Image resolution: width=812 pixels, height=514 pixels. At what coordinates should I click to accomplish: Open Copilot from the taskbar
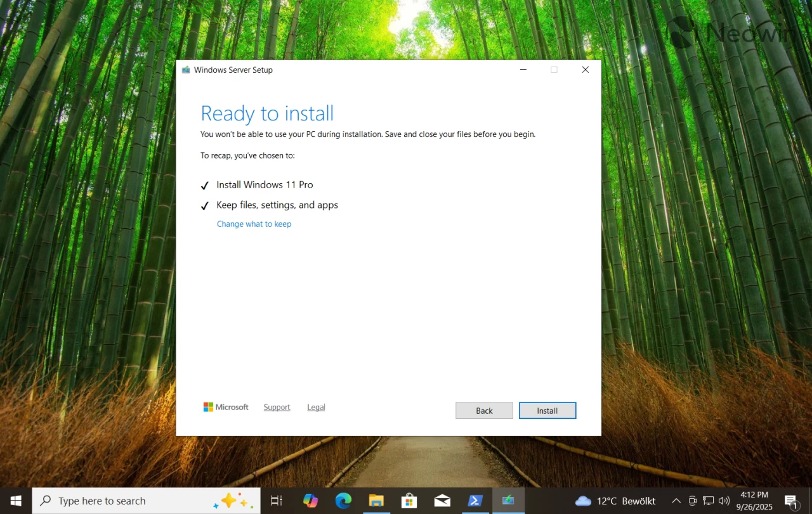click(310, 501)
